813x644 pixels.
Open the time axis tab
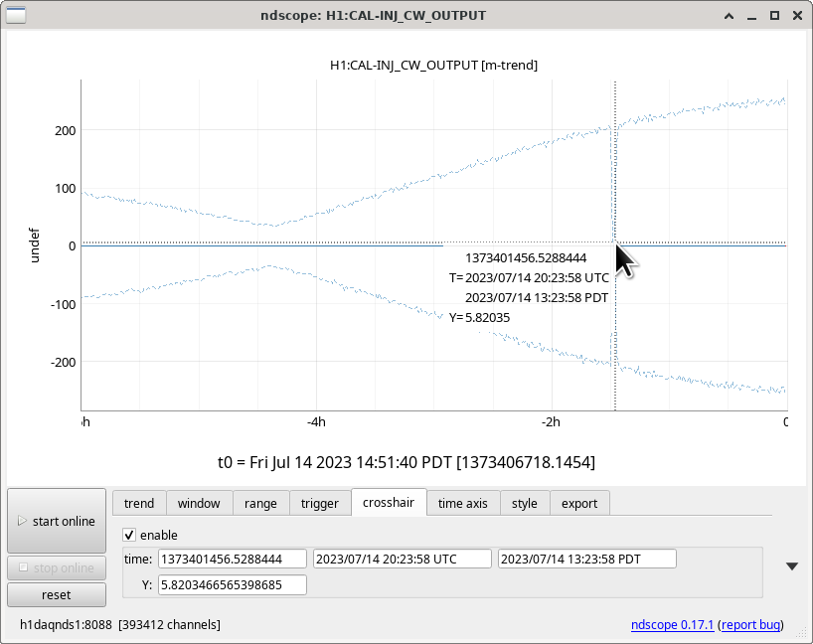coord(462,503)
